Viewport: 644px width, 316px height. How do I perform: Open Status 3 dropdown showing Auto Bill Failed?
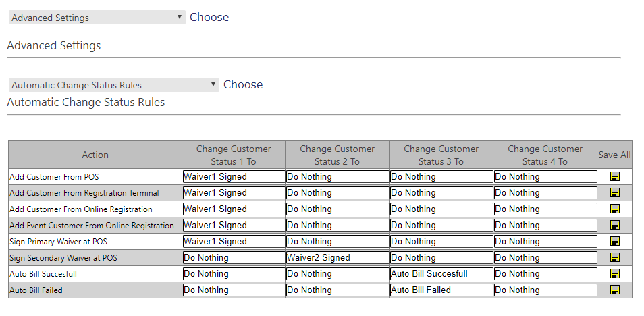441,290
